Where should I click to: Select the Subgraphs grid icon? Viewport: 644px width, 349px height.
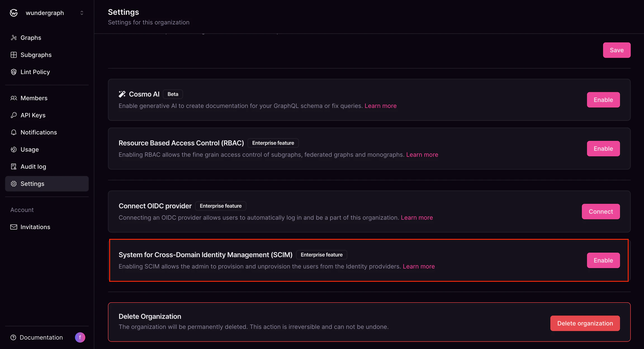(x=14, y=55)
